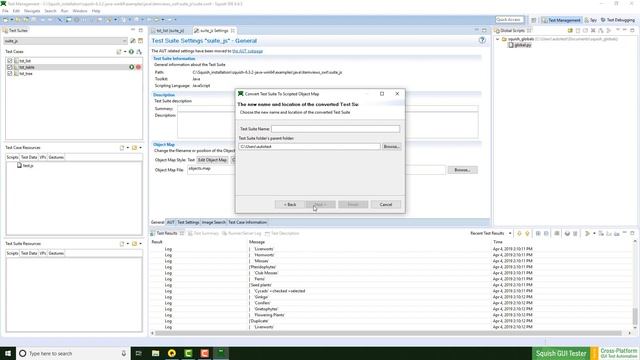
Task: Switch to VPs tab in Test Case Resources
Action: 43,157
